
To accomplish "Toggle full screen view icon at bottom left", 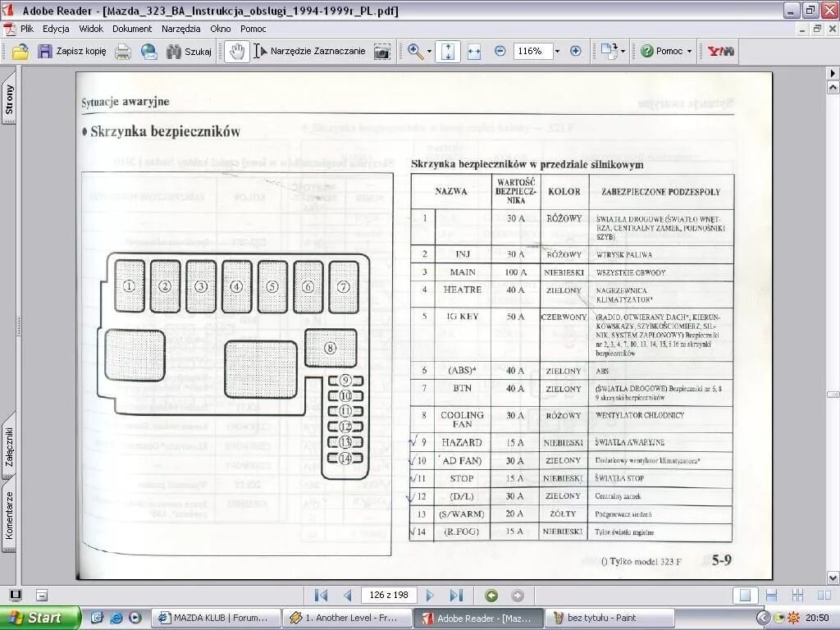I will [16, 596].
